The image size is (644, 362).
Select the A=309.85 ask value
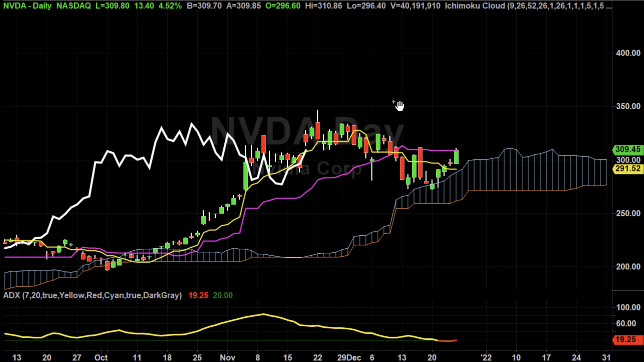[x=244, y=6]
